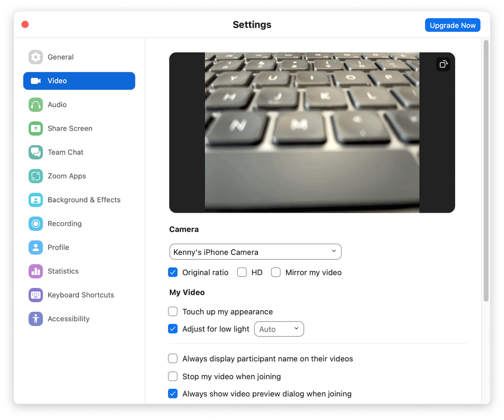Enable Touch up my appearance
504x420 pixels.
173,311
